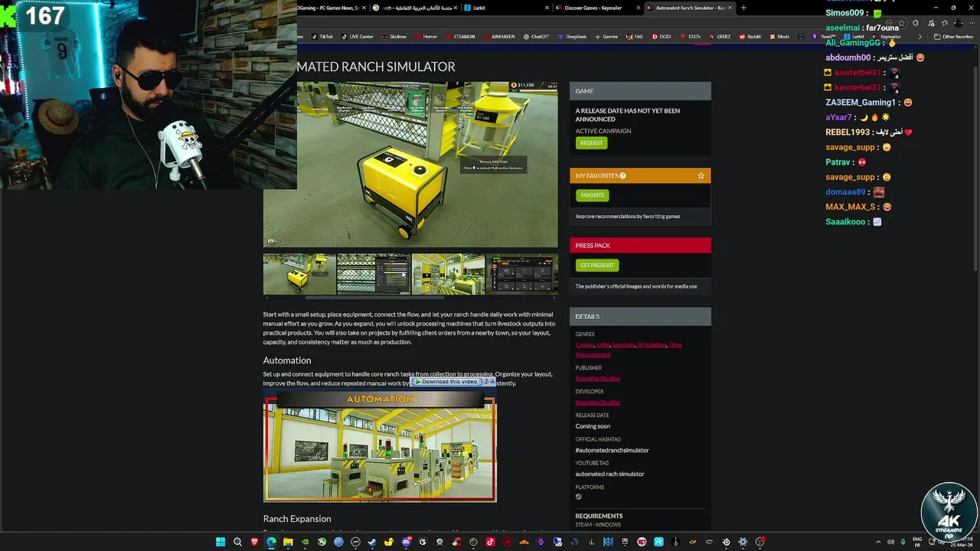Screen dimensions: 980x551
Task: Expand the bookmarks overflow chevron
Action: (x=920, y=37)
